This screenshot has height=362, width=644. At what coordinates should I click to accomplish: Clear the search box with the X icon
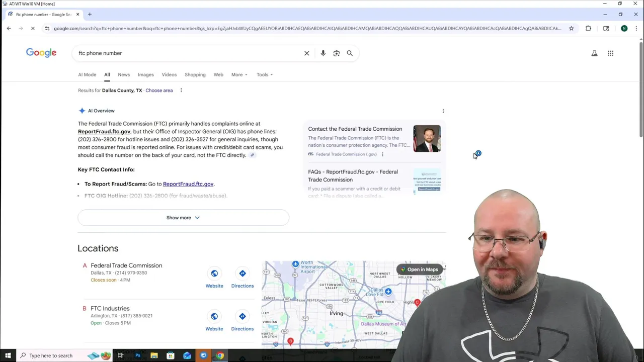[306, 53]
